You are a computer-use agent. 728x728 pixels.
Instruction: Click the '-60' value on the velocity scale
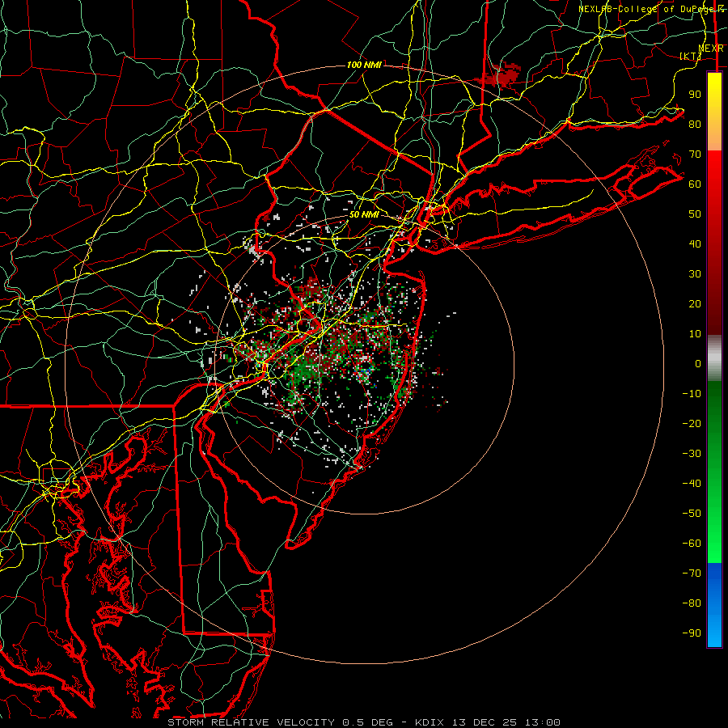[692, 544]
